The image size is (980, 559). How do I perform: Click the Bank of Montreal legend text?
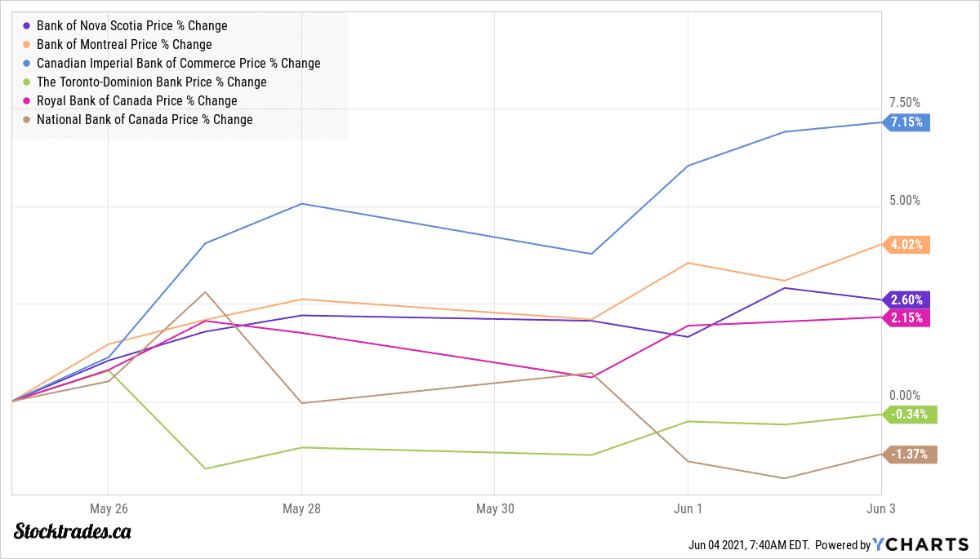(x=124, y=45)
